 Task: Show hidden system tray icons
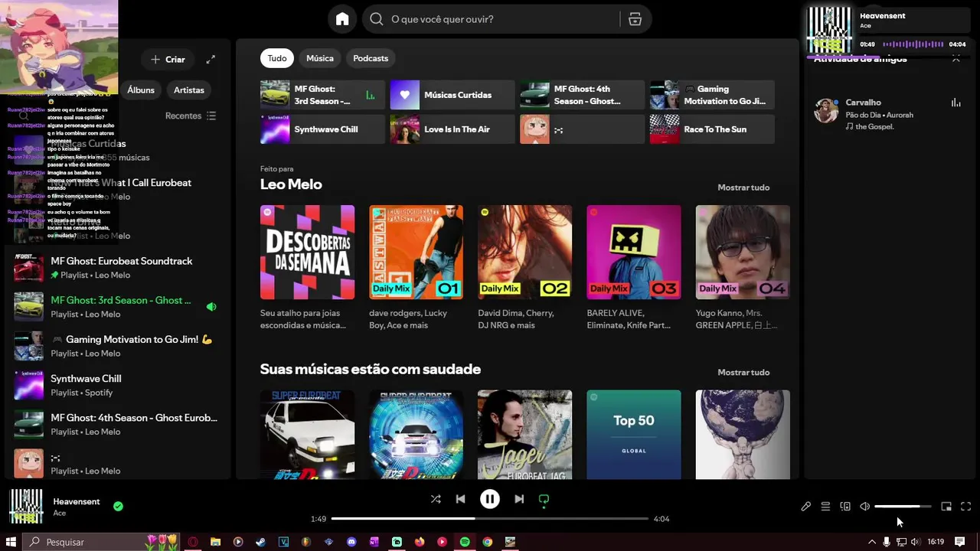pyautogui.click(x=871, y=542)
